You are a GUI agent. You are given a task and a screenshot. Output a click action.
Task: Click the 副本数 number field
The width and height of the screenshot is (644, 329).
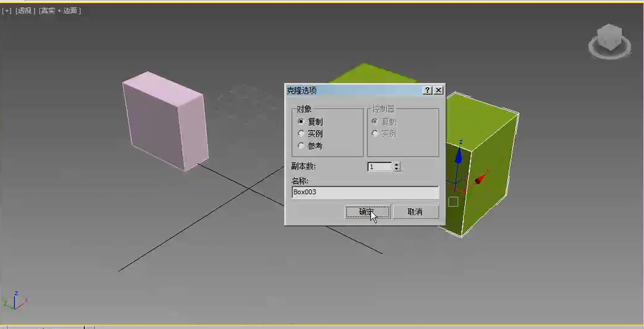[380, 167]
